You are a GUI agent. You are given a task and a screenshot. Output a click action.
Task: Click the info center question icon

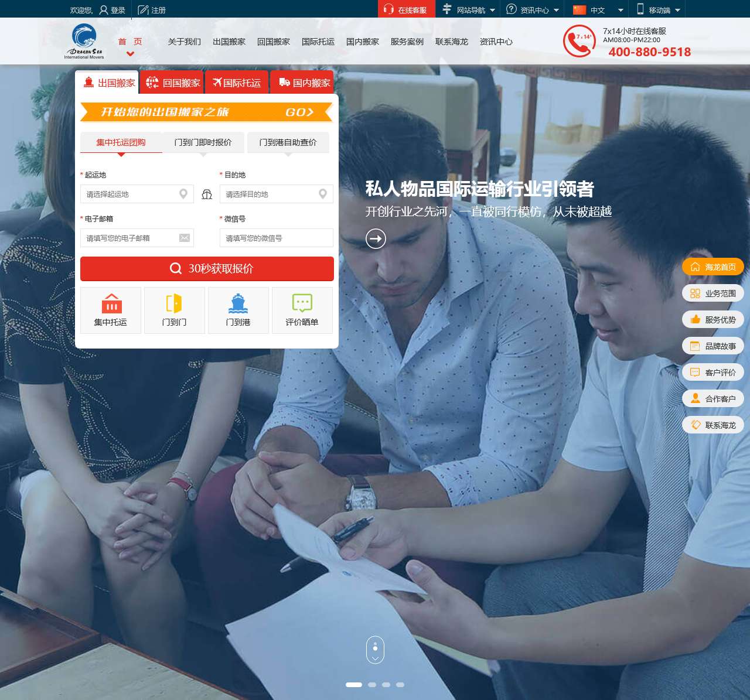tap(512, 9)
